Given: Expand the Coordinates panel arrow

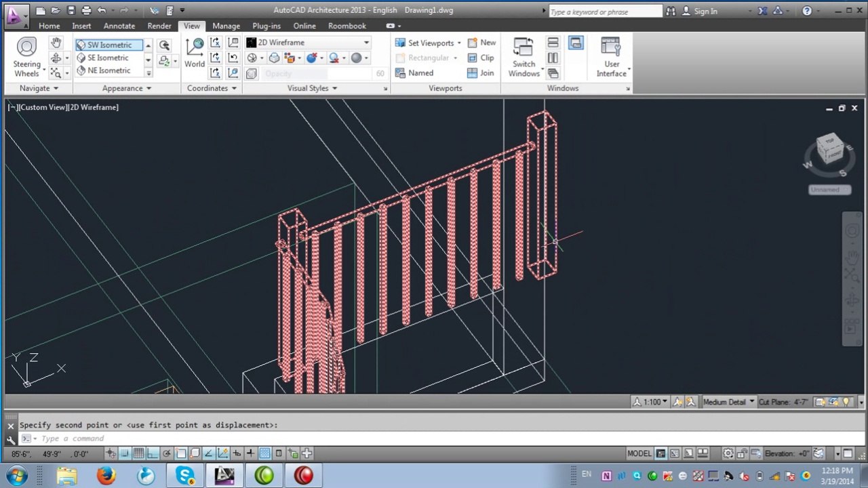Looking at the screenshot, I should 234,88.
